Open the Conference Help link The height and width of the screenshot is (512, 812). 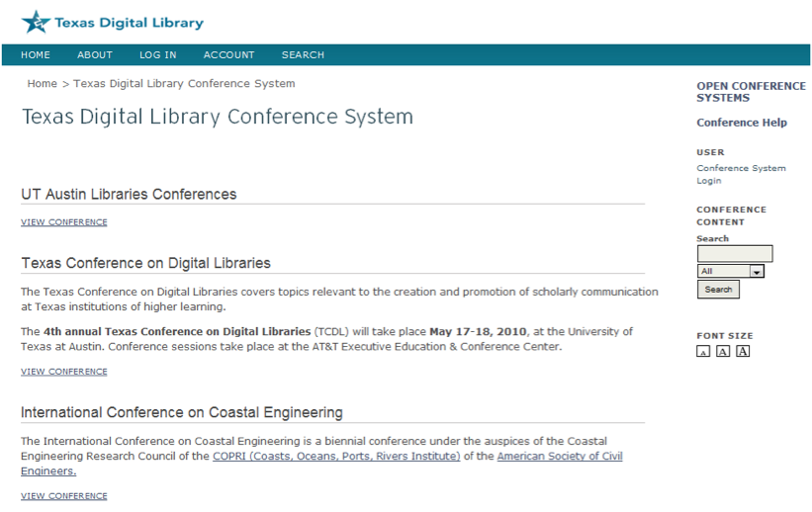click(x=742, y=123)
